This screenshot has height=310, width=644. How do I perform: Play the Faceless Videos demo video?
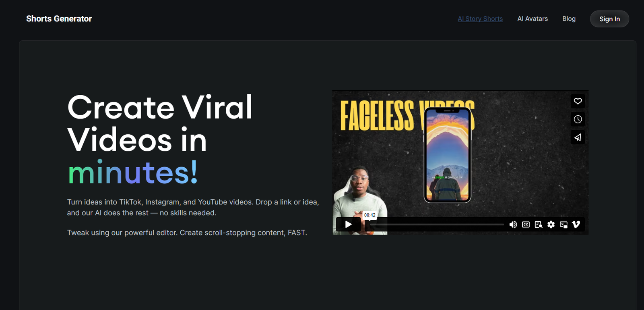[349, 225]
